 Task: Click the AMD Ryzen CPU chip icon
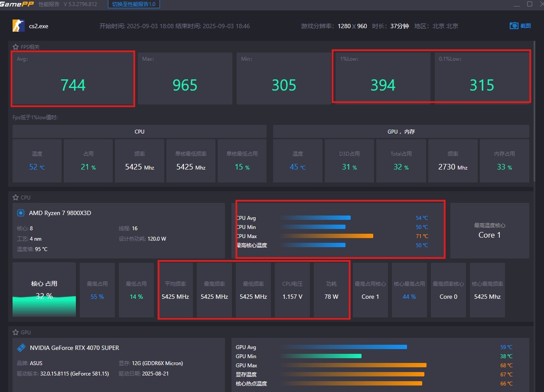click(x=21, y=213)
